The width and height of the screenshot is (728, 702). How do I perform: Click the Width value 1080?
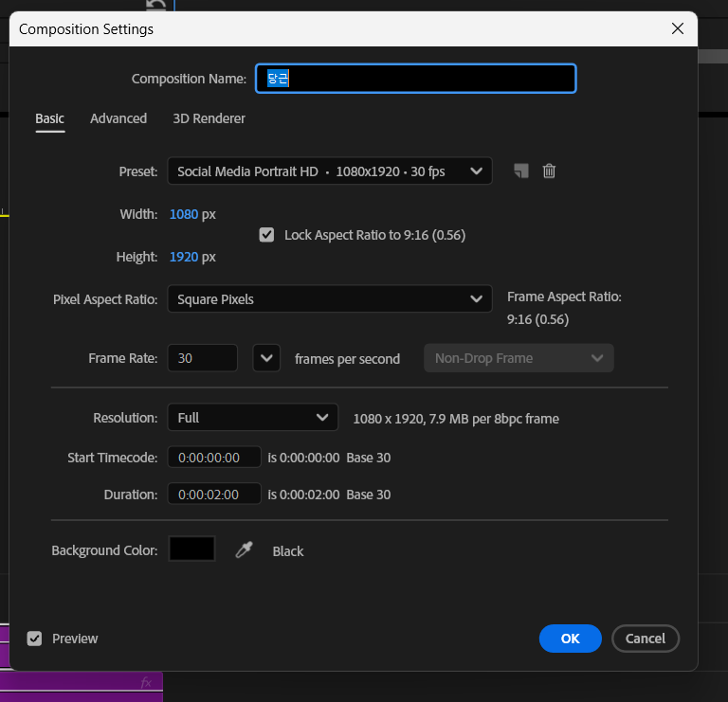click(x=183, y=214)
